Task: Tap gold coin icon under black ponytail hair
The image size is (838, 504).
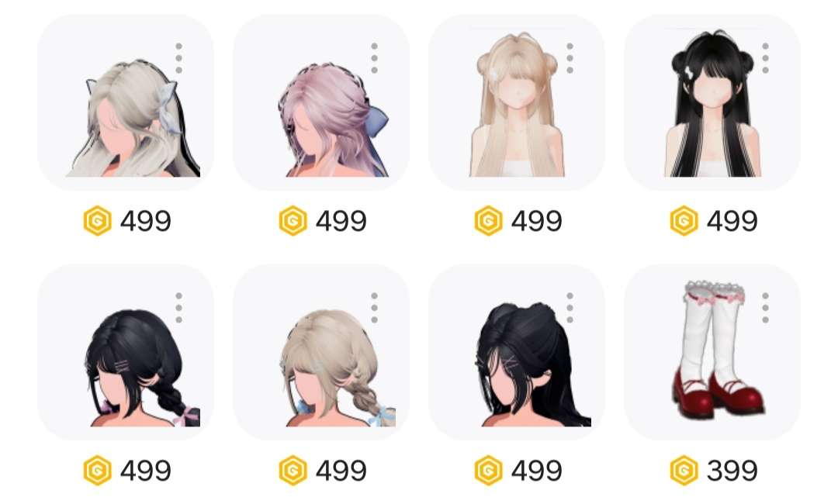Action: [489, 471]
